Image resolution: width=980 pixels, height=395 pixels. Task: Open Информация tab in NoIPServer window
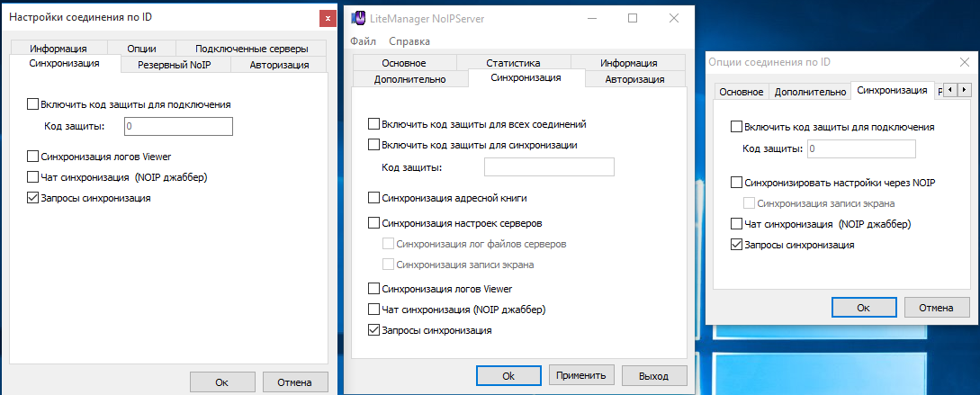[x=628, y=62]
